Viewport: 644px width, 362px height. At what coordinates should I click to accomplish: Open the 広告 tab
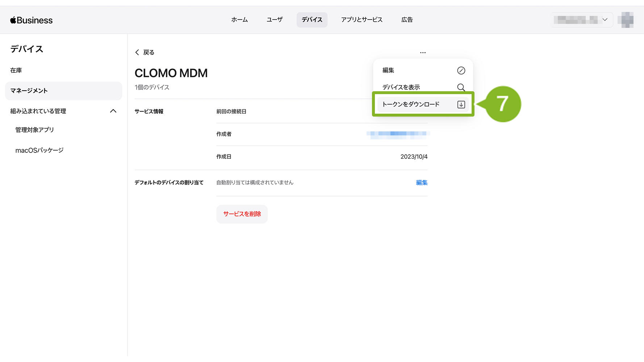coord(407,20)
